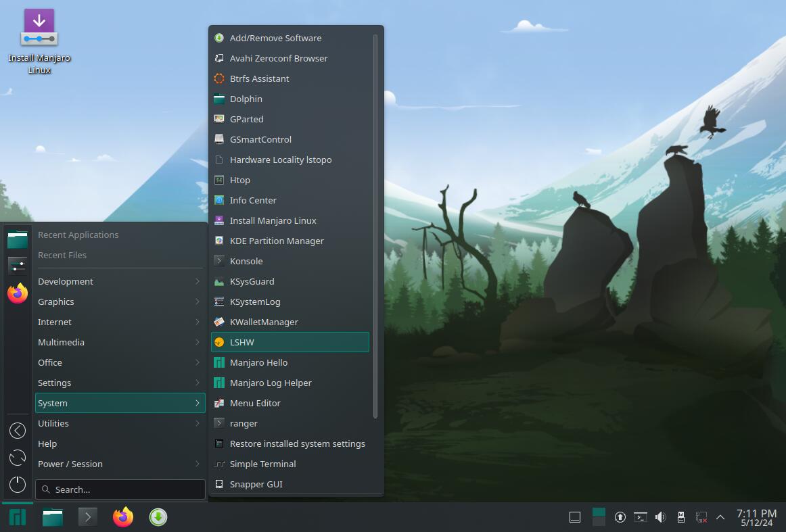Open GSmartControl entry
Image resolution: width=786 pixels, height=532 pixels.
point(290,139)
